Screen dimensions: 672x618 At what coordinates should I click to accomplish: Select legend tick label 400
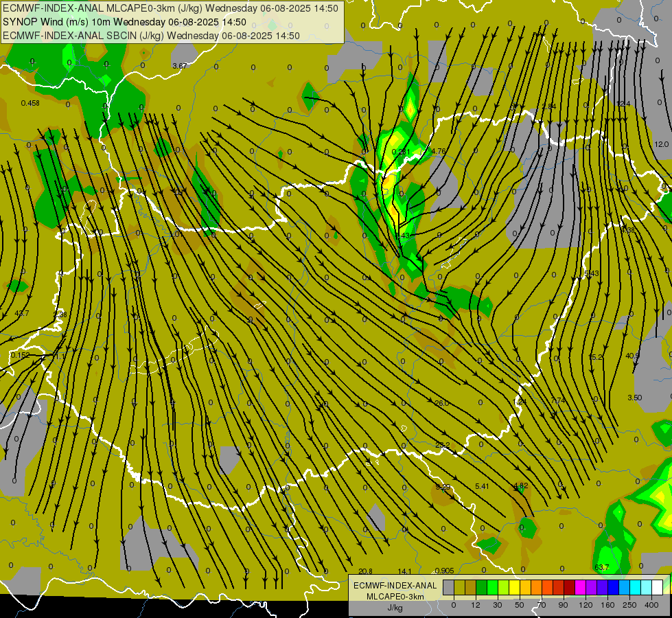pos(651,605)
